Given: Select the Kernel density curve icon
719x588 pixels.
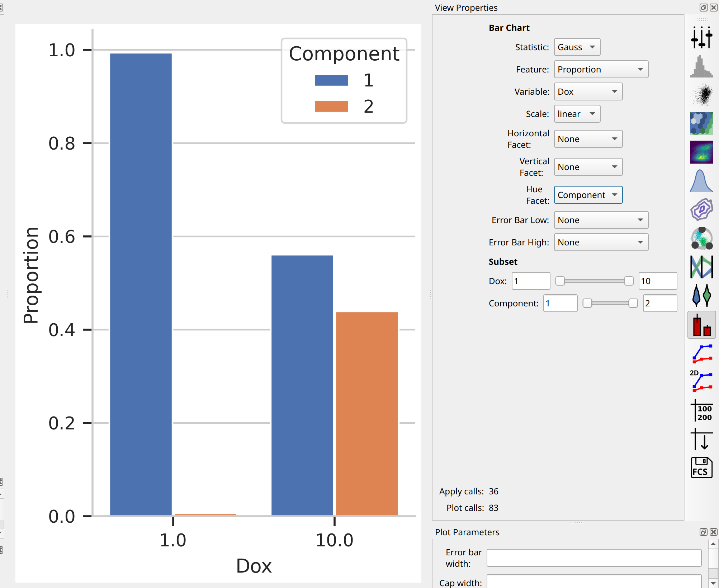Looking at the screenshot, I should click(x=701, y=181).
